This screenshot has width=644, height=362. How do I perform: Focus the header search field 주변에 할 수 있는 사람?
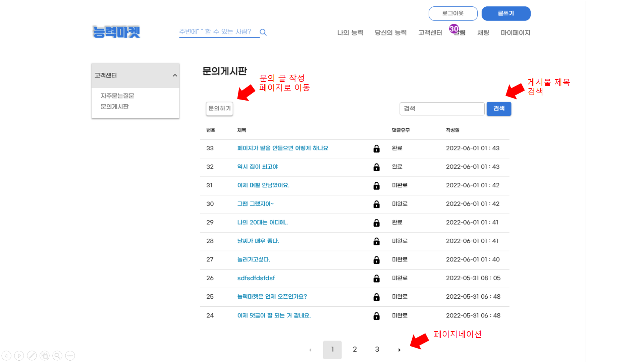pos(219,32)
